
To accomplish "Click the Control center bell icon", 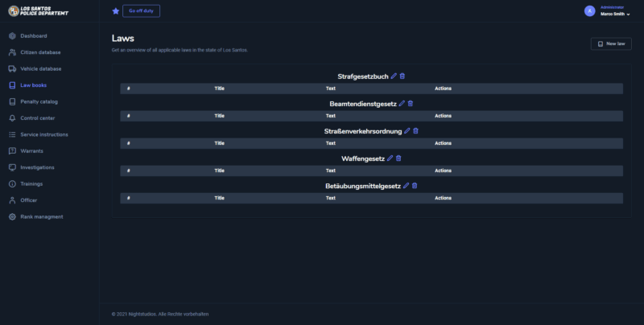I will 12,118.
